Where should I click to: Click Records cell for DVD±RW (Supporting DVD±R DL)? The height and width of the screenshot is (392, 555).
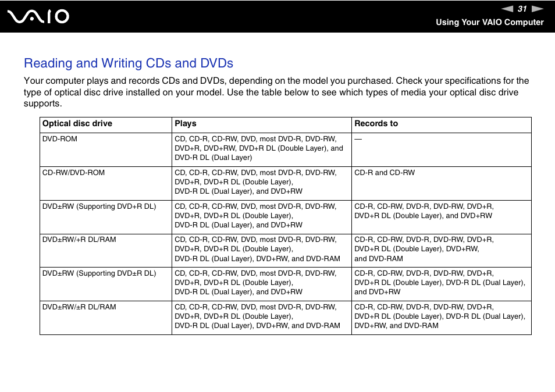442,284
